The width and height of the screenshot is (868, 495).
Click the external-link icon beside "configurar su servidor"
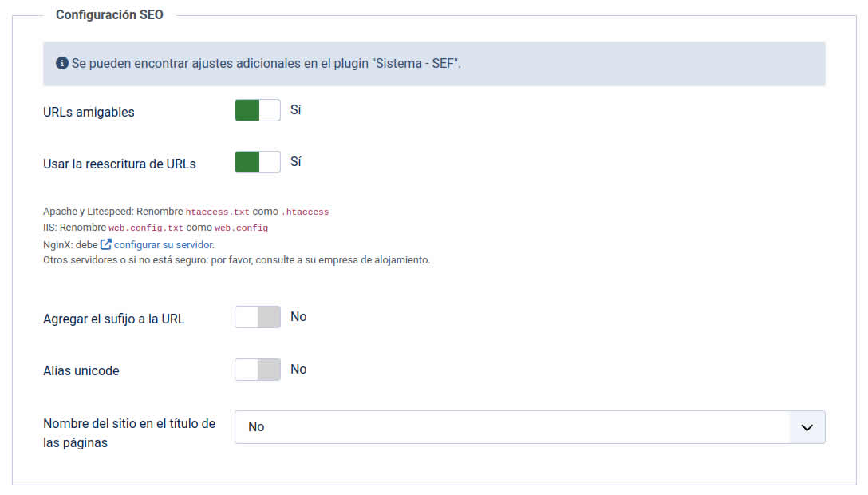(106, 245)
